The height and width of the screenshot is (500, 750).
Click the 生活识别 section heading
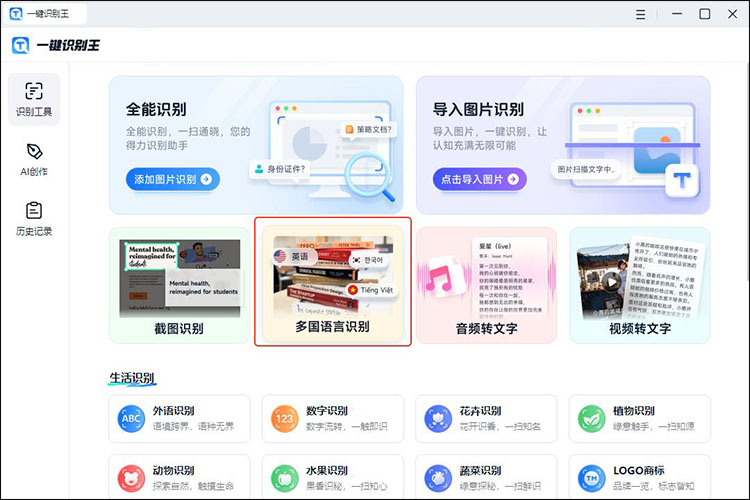[132, 378]
